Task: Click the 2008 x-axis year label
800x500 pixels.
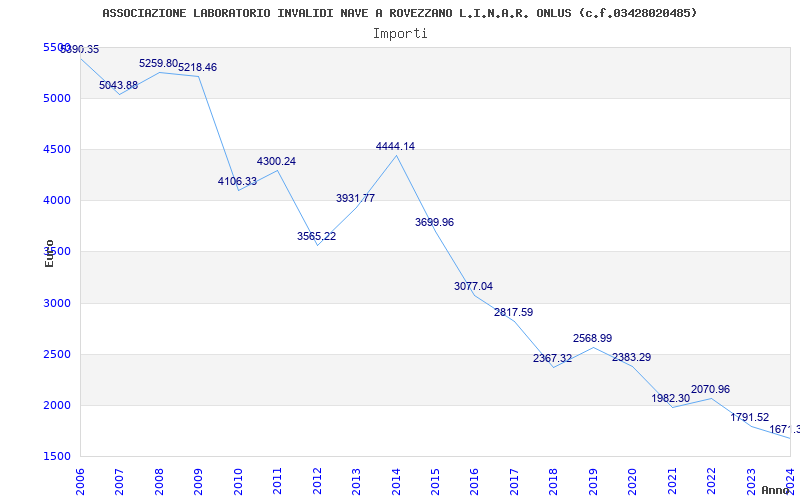Action: point(159,482)
